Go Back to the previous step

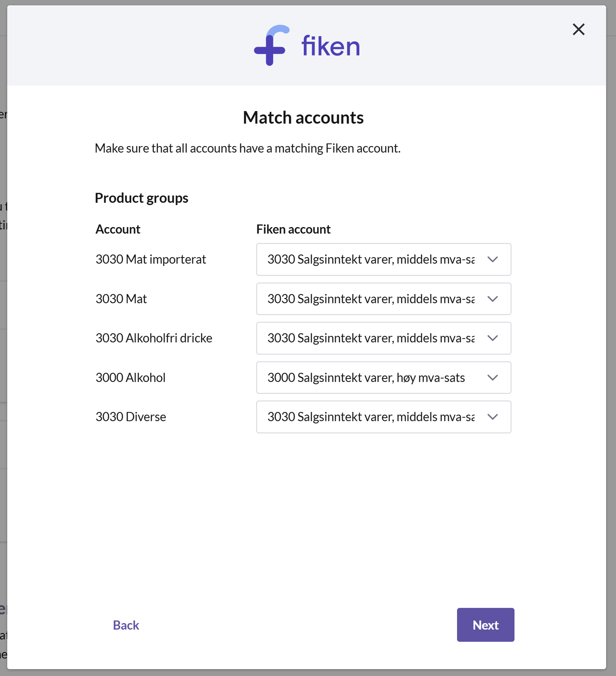126,625
